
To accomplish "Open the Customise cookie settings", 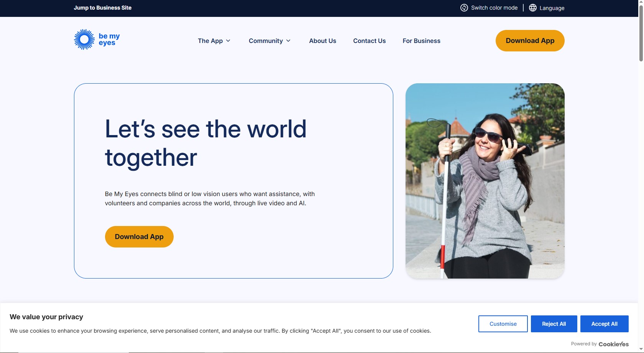I will (x=503, y=324).
